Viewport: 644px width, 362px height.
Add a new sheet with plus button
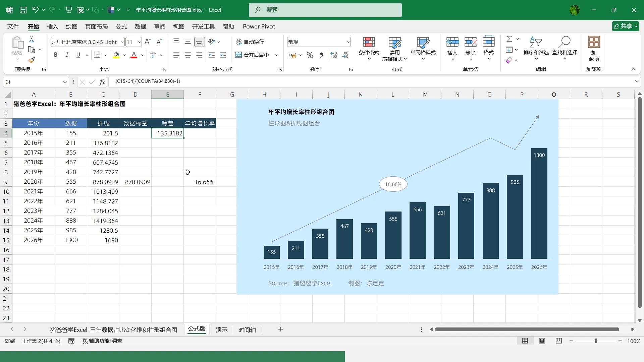[x=280, y=329]
